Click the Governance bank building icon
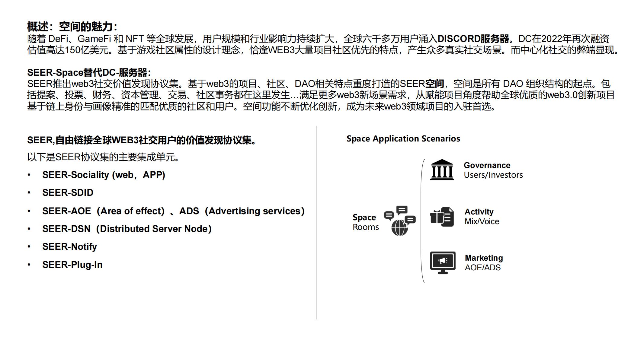The width and height of the screenshot is (644, 362). click(x=442, y=170)
